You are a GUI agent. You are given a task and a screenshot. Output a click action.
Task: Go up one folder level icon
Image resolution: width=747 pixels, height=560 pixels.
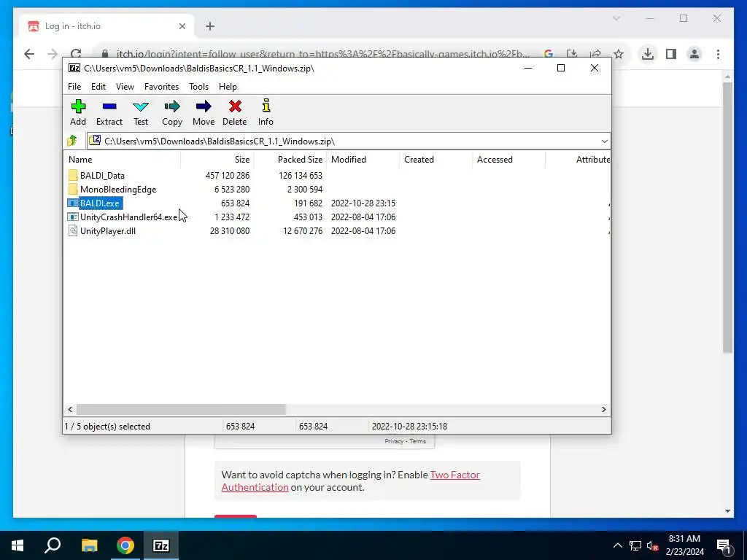(72, 141)
